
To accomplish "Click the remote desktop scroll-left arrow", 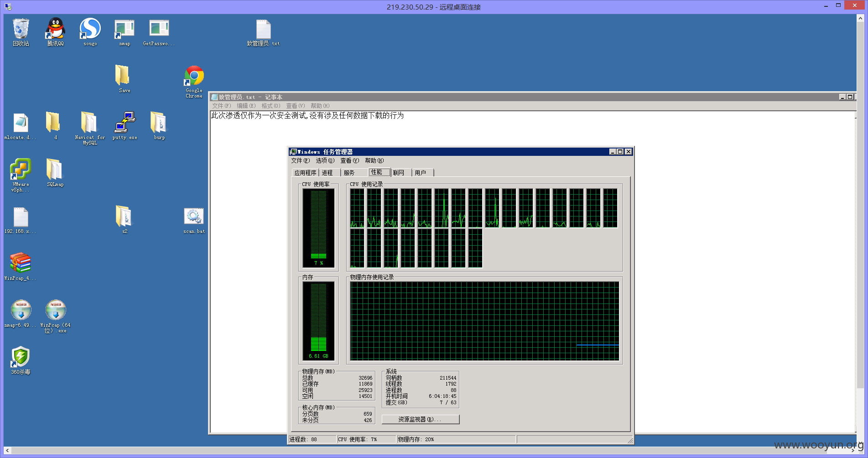I will [x=7, y=451].
